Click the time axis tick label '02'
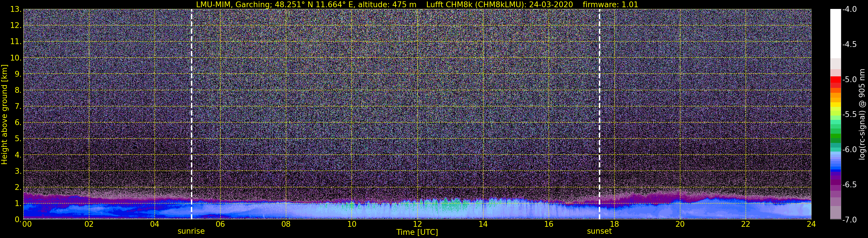The height and width of the screenshot is (238, 868). [x=89, y=225]
